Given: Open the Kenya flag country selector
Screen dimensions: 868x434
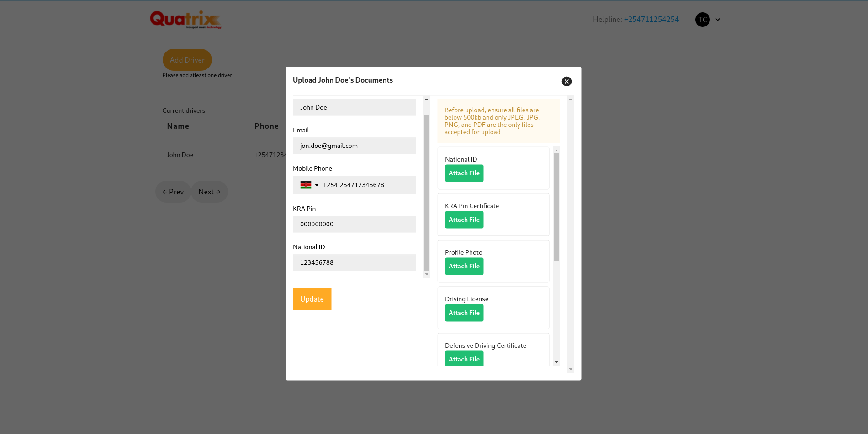Looking at the screenshot, I should coord(309,185).
